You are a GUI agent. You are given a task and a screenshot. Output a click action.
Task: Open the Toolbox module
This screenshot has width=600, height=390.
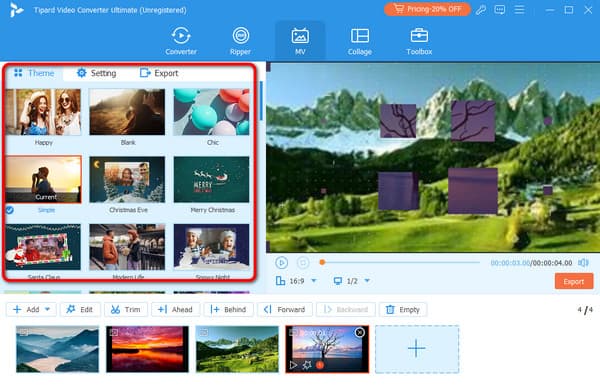419,41
